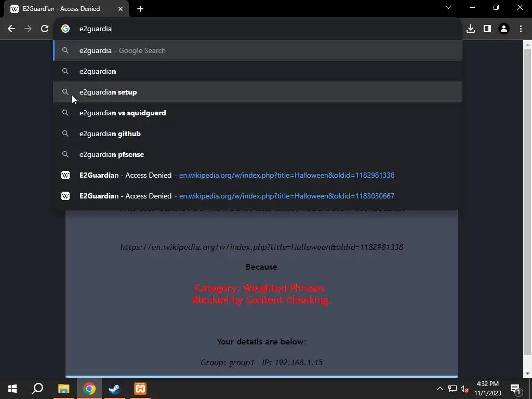Select the 'e2guardian github' suggestion
Viewport: 532px width, 399px height.
click(258, 134)
